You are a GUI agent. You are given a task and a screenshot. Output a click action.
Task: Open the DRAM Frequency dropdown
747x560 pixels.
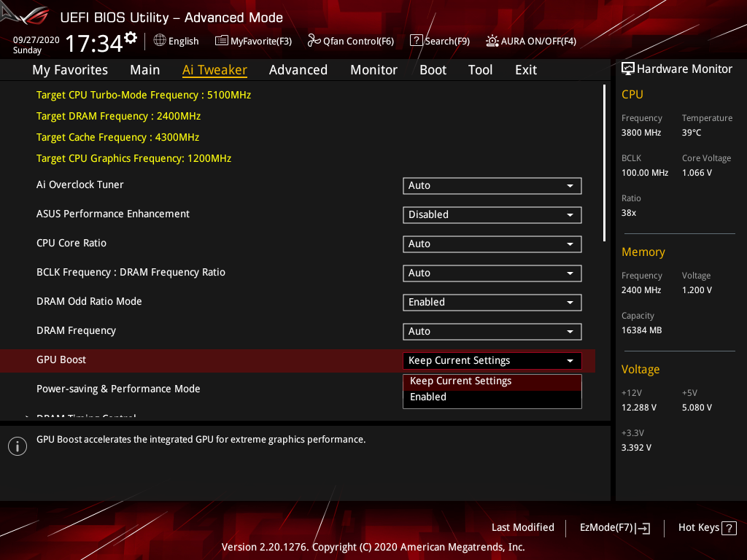(x=492, y=332)
